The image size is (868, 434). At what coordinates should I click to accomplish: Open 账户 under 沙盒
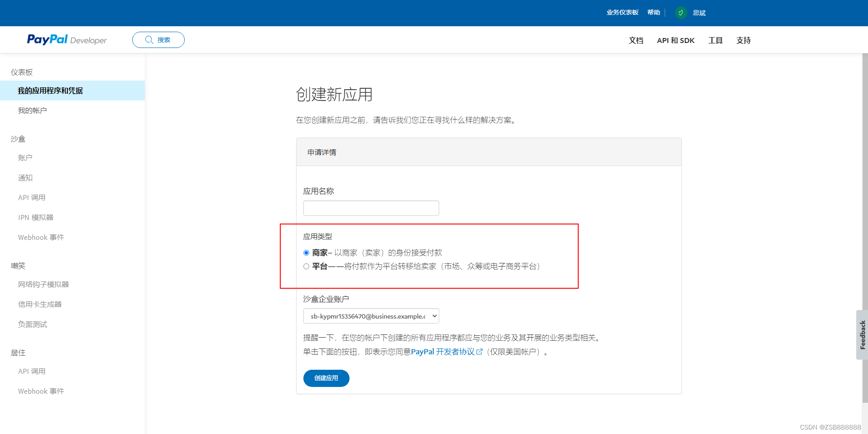click(25, 157)
